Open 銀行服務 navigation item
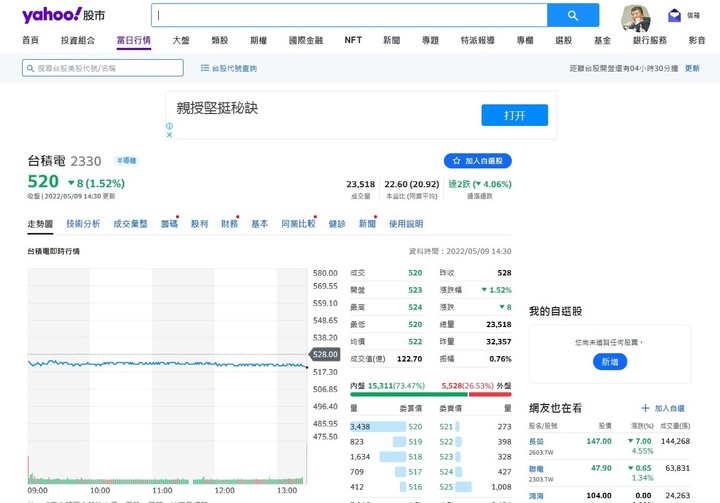Viewport: 720px width, 503px height. pyautogui.click(x=649, y=40)
